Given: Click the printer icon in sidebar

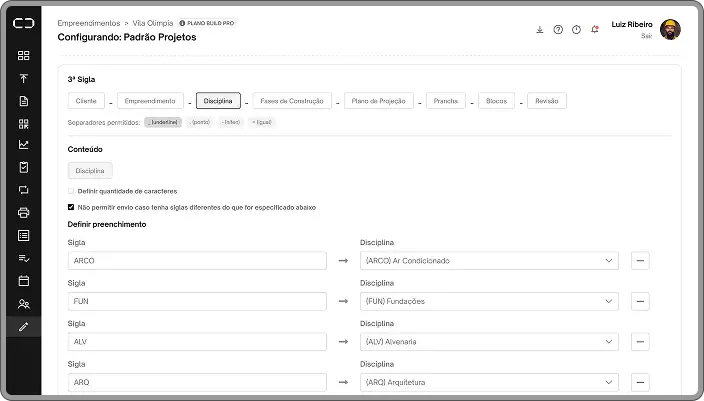Looking at the screenshot, I should coord(24,213).
